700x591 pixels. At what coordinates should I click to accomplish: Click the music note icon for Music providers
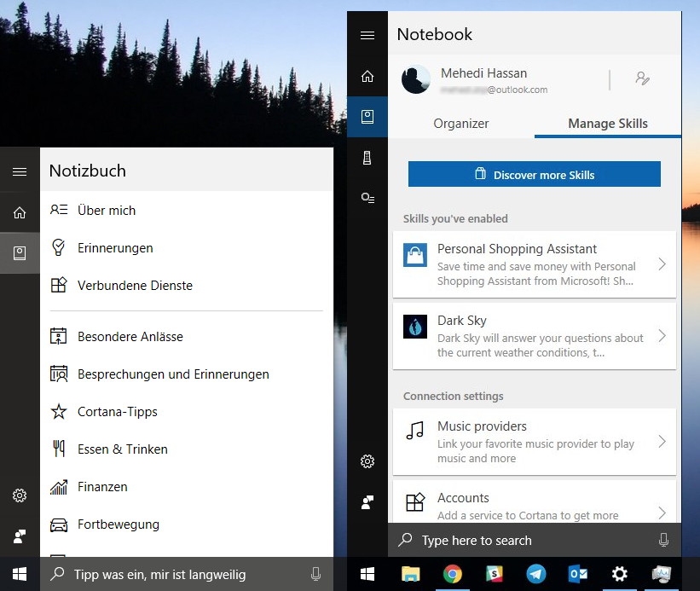pyautogui.click(x=415, y=431)
